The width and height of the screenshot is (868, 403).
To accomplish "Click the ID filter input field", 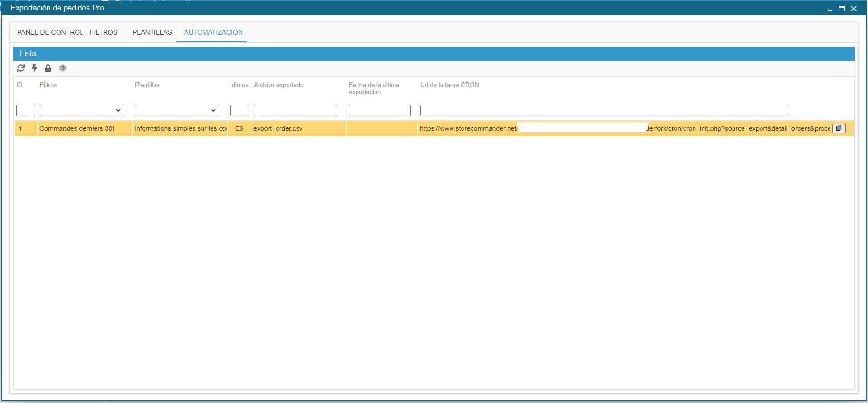I will (x=26, y=110).
